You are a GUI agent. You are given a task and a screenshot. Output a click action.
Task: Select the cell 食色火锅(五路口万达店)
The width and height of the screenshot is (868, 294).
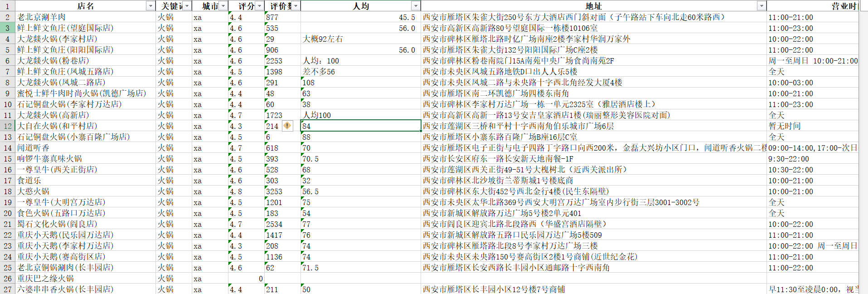click(x=86, y=213)
